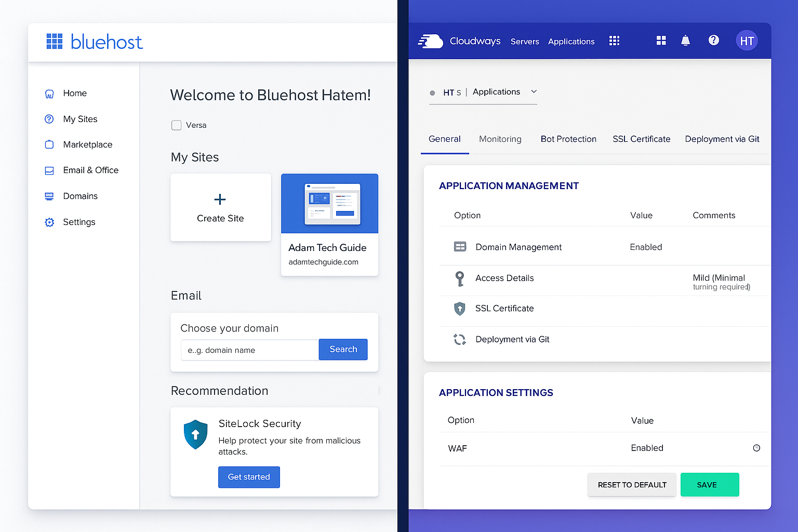The height and width of the screenshot is (532, 798).
Task: Click the SiteLock Security heading
Action: 260,424
